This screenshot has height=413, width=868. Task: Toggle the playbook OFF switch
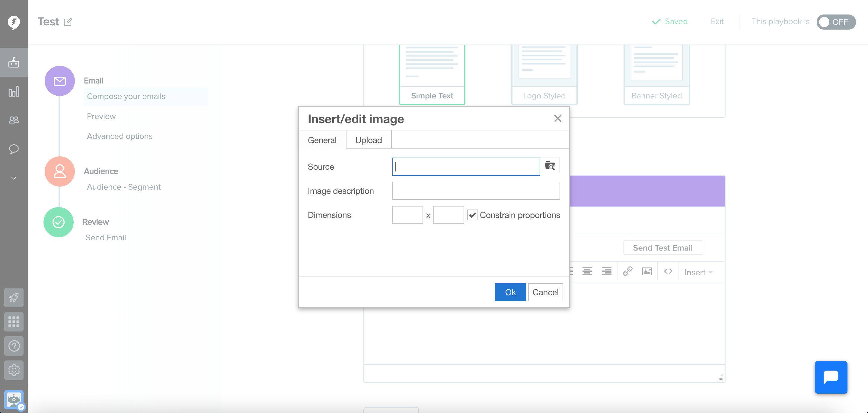tap(836, 22)
